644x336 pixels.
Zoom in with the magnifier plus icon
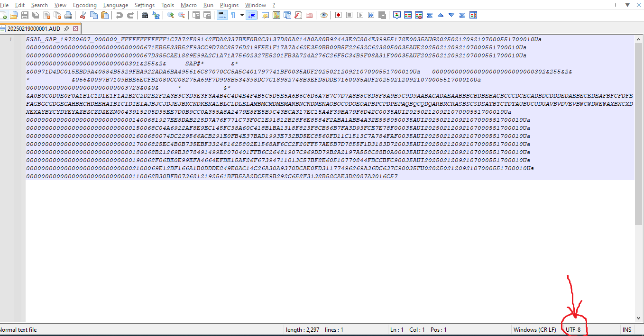pos(170,15)
